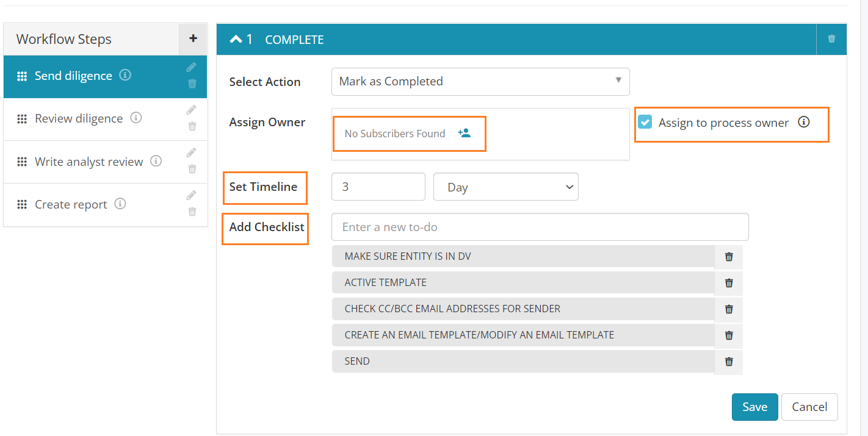The height and width of the screenshot is (436, 868).
Task: Select the Send diligence workflow step
Action: coord(105,76)
